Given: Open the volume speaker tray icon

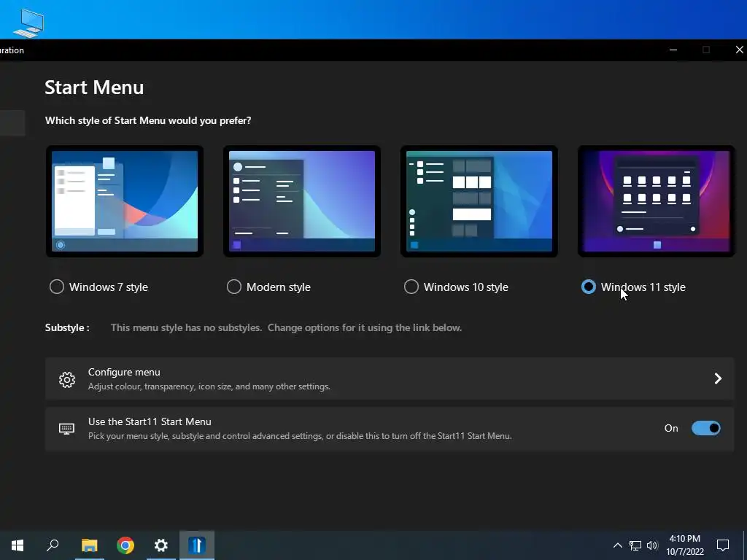Looking at the screenshot, I should tap(652, 545).
